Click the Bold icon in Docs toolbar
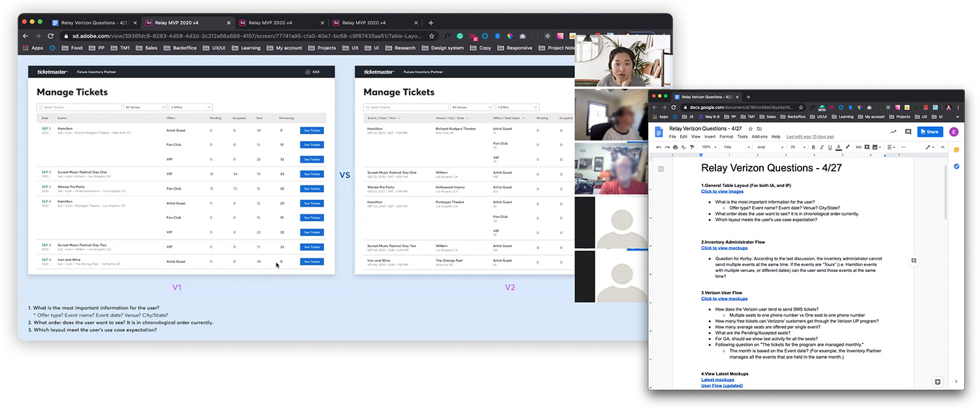This screenshot has width=980, height=410. 813,147
